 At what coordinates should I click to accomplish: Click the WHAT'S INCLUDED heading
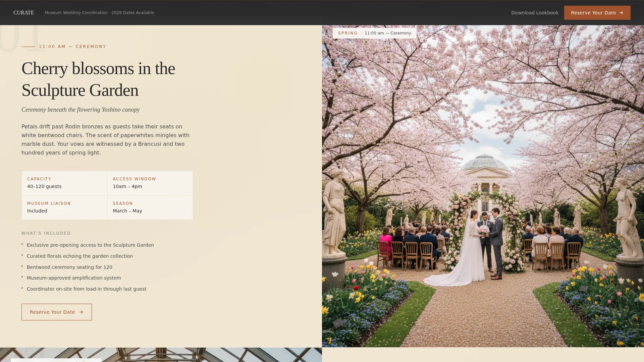click(x=46, y=233)
